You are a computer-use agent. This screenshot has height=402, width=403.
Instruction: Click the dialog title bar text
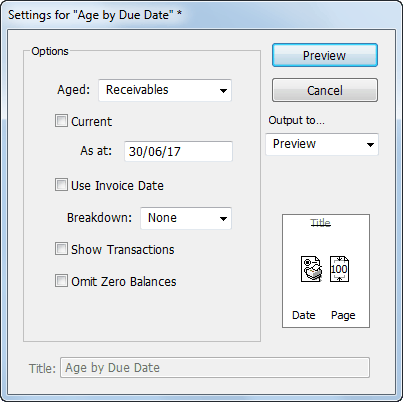click(95, 15)
